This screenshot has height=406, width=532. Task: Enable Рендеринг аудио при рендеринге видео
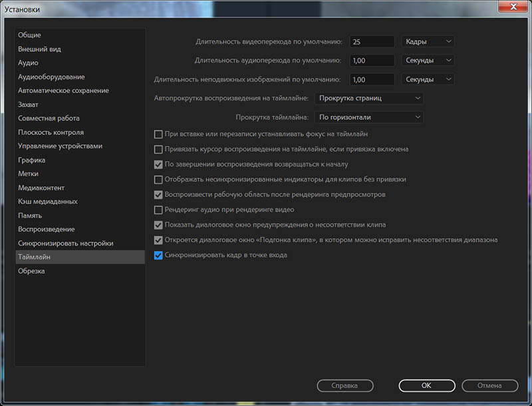point(158,210)
